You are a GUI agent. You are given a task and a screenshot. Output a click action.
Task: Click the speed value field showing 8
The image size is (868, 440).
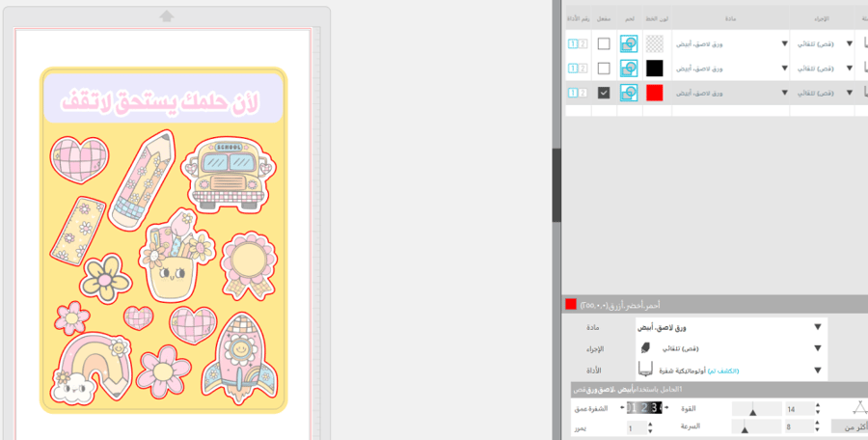(799, 426)
